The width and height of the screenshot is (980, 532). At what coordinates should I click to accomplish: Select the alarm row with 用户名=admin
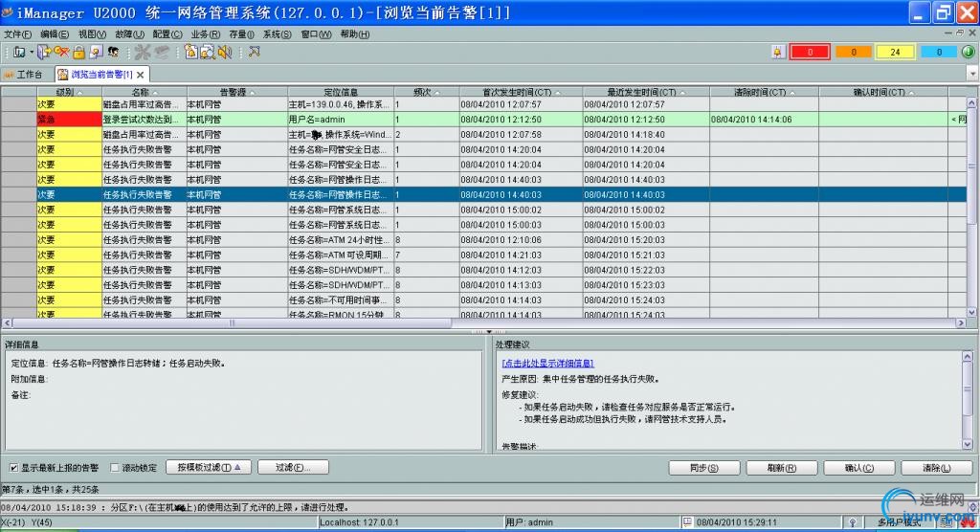point(483,120)
